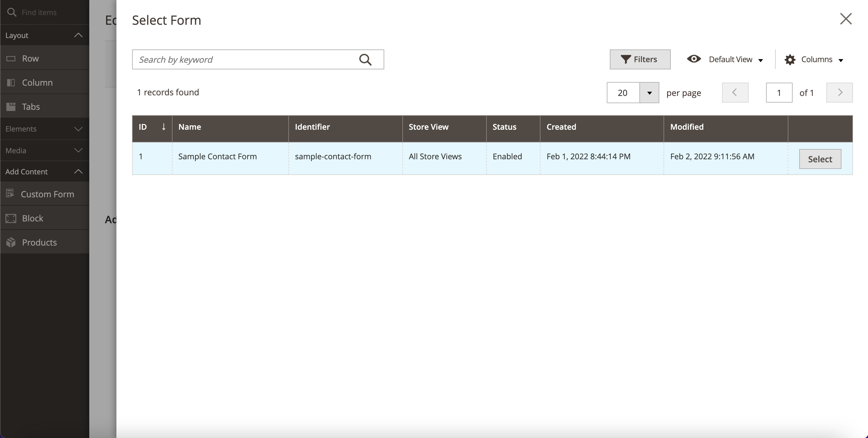The width and height of the screenshot is (868, 438).
Task: Click the Custom Form icon
Action: click(x=10, y=193)
